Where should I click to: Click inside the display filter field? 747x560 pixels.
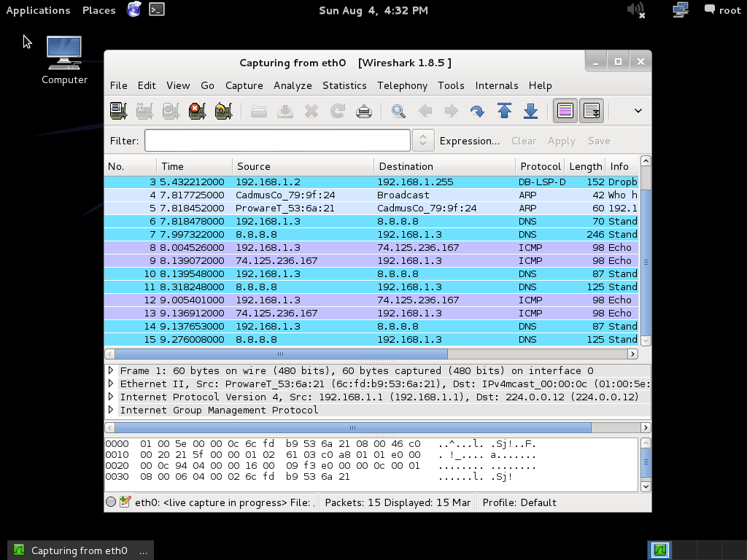pyautogui.click(x=277, y=141)
